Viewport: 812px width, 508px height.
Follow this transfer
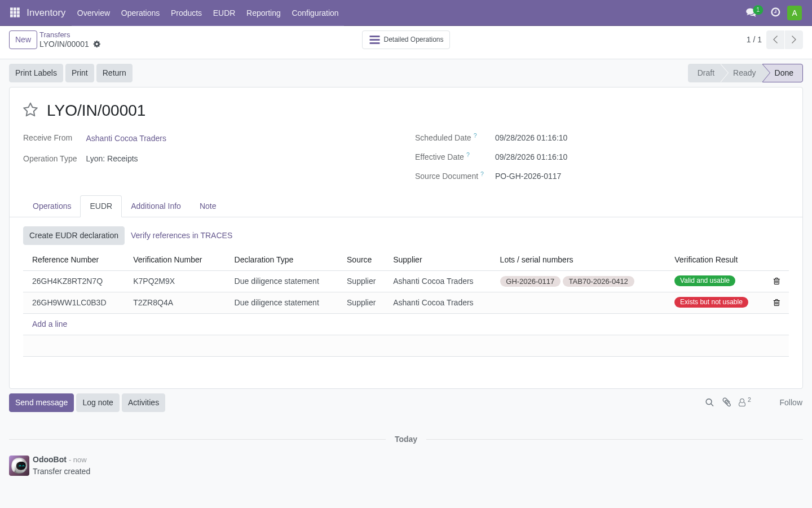click(791, 402)
